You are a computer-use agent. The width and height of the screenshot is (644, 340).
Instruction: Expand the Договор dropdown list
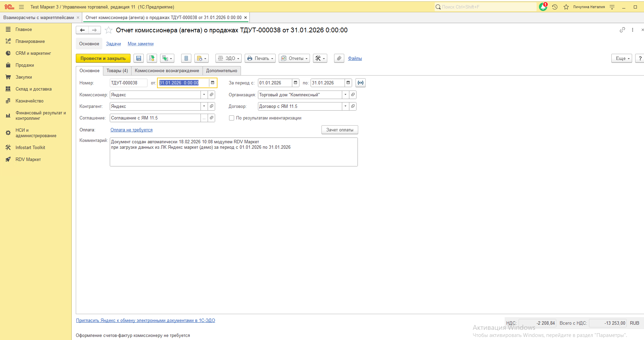coord(345,106)
